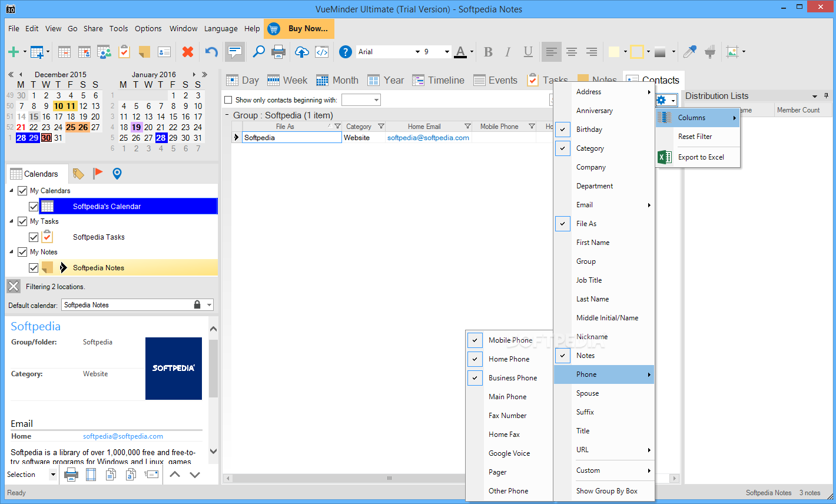Click the red X delete icon
This screenshot has height=504, width=836.
click(x=188, y=52)
